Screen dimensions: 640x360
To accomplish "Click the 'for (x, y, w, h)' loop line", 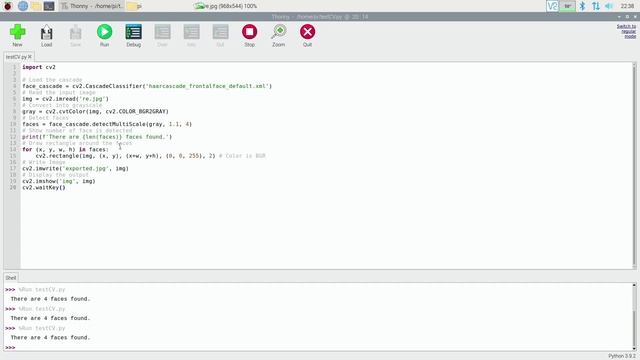I will tap(65, 149).
